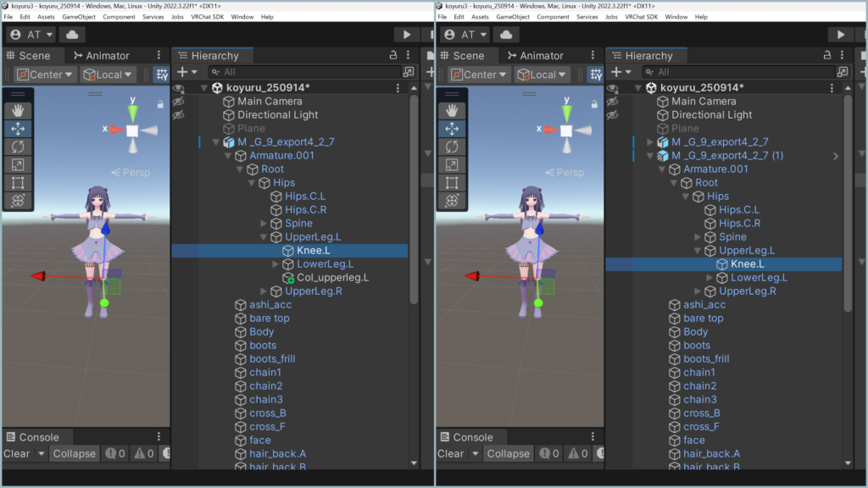The height and width of the screenshot is (488, 868).
Task: Click the search-by-type icon in left Hierarchy
Action: 409,72
